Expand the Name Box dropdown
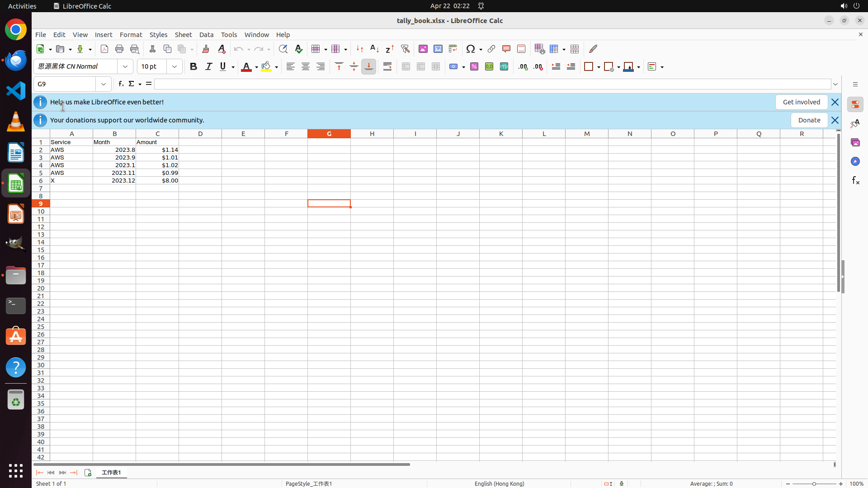868x488 pixels. tap(104, 84)
